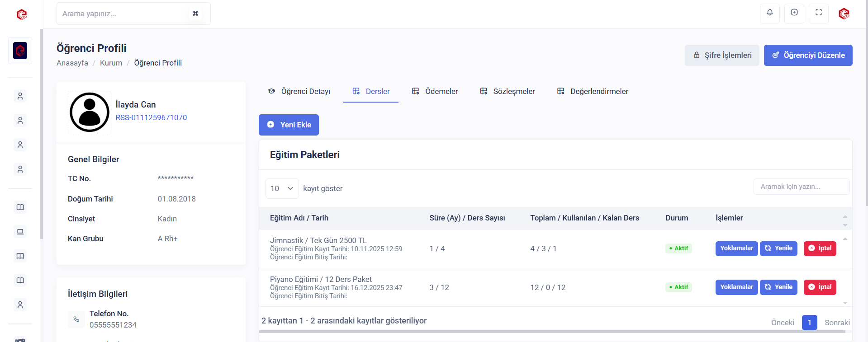Image resolution: width=868 pixels, height=342 pixels.
Task: Cancel the Jimnastik package with İptal
Action: 820,248
